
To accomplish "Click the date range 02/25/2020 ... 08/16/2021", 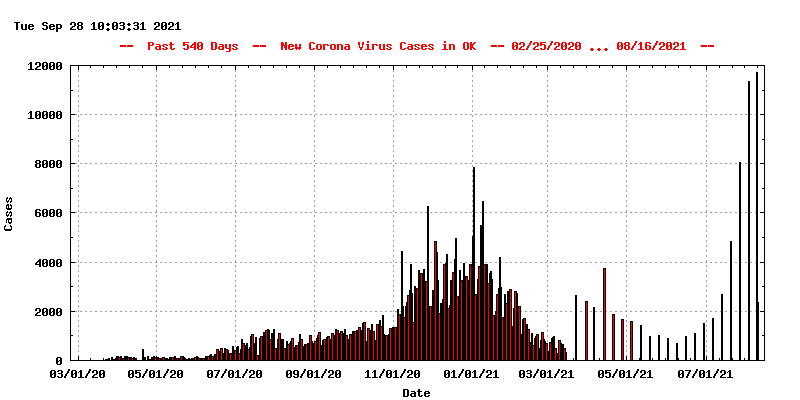I will [x=598, y=46].
